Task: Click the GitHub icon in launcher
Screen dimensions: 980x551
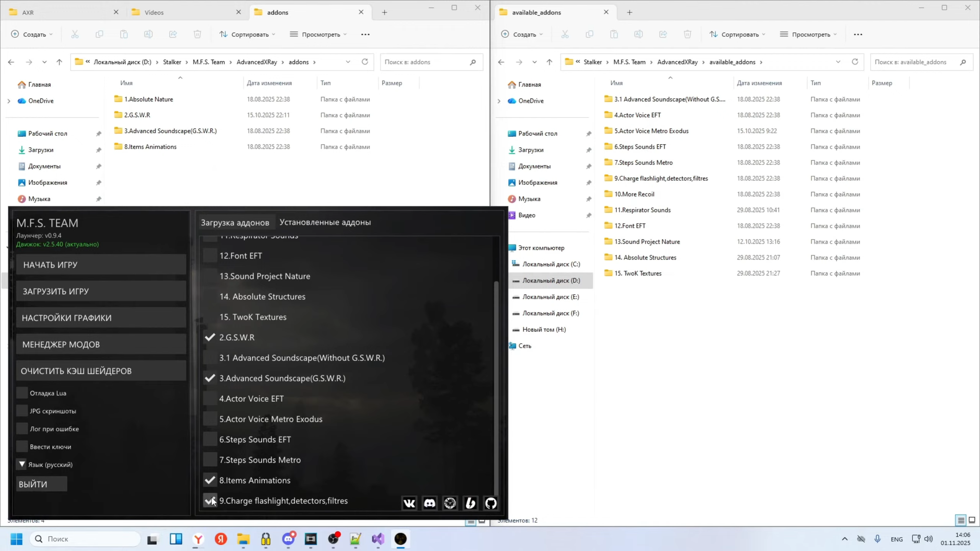Action: 491,503
